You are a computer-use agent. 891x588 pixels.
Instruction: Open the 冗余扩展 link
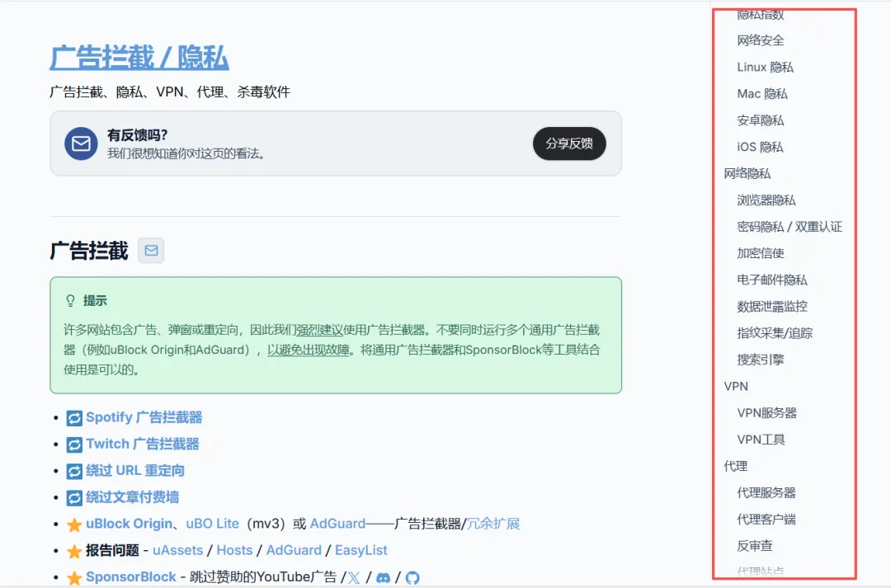(x=493, y=524)
